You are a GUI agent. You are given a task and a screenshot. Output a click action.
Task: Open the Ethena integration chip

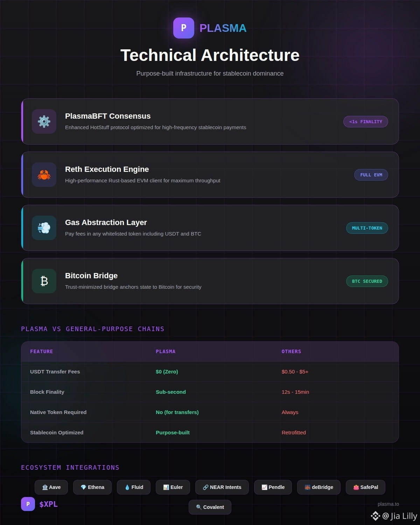(92, 487)
